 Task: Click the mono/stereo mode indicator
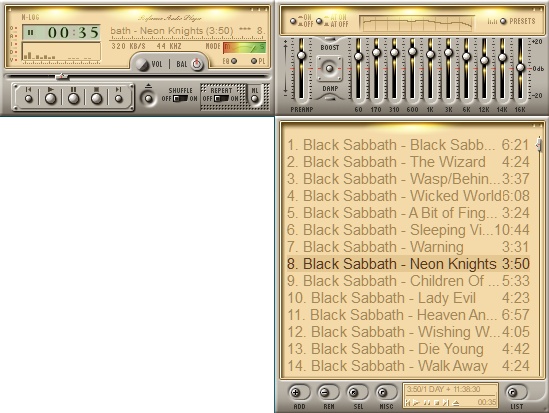(x=244, y=48)
